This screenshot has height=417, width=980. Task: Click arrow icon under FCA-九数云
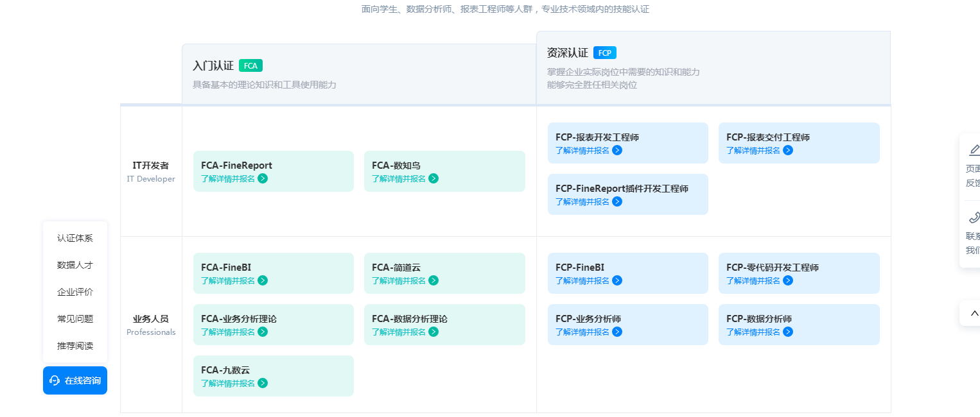pos(263,383)
